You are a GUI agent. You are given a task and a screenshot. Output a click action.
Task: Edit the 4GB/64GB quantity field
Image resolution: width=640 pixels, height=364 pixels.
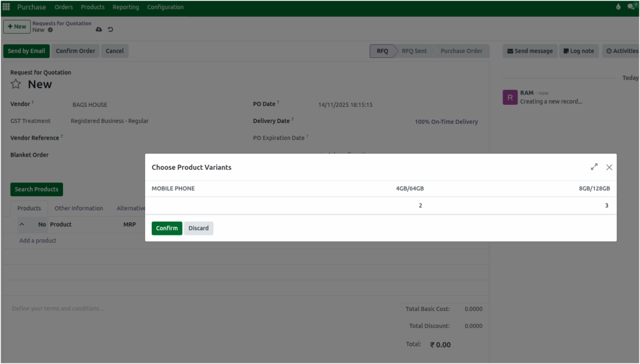click(x=420, y=205)
